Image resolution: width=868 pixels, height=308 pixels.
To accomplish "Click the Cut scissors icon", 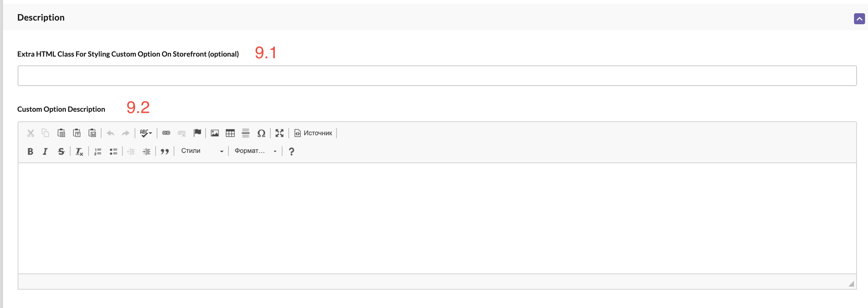I will point(31,133).
